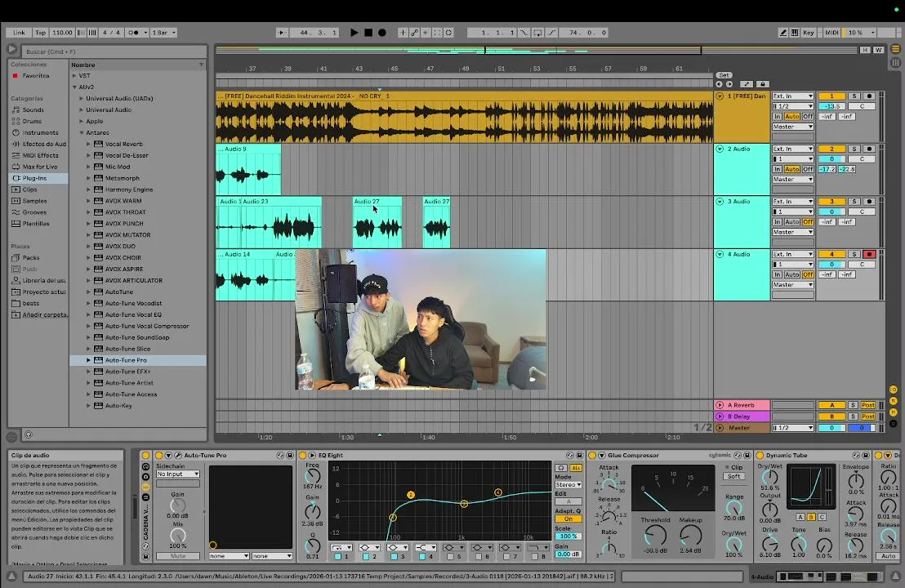Toggle the Punch-In switch icon

pyautogui.click(x=524, y=33)
